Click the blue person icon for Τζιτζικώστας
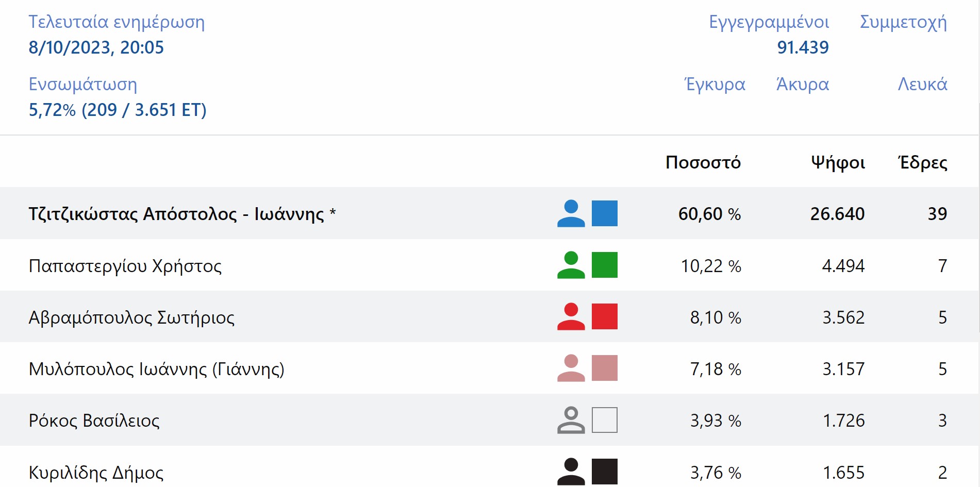 pyautogui.click(x=571, y=213)
